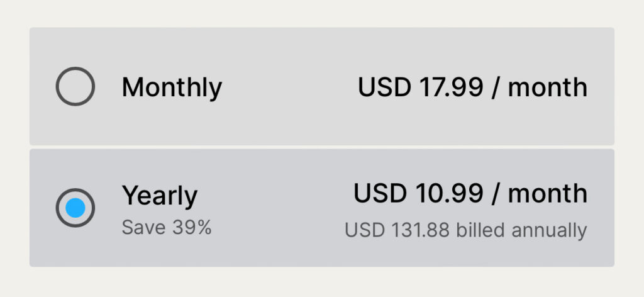
Task: Click the Save 39% text
Action: tap(167, 227)
